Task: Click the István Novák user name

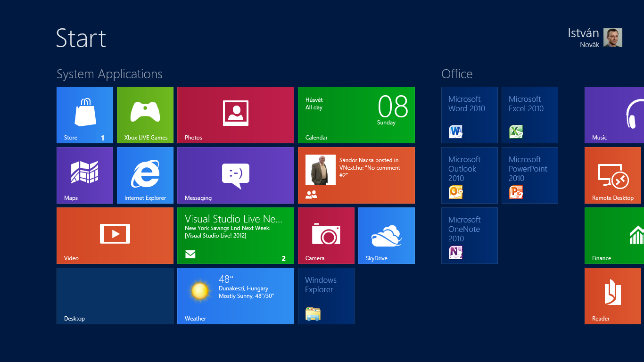Action: (584, 38)
